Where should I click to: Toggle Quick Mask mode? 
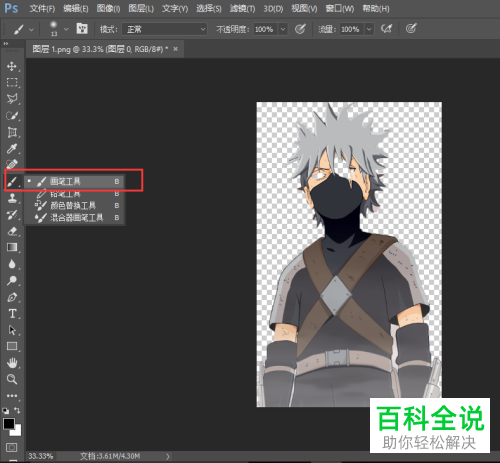pyautogui.click(x=12, y=447)
